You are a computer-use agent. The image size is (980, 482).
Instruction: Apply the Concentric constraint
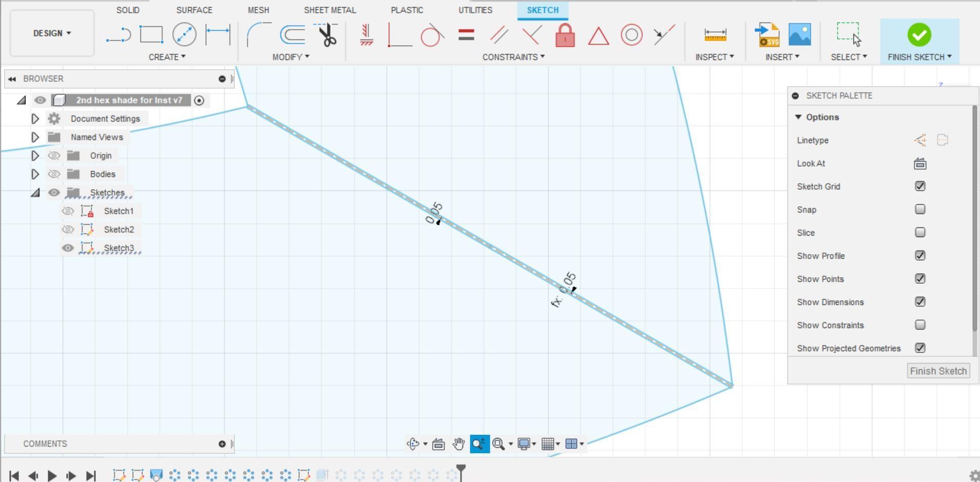click(631, 35)
